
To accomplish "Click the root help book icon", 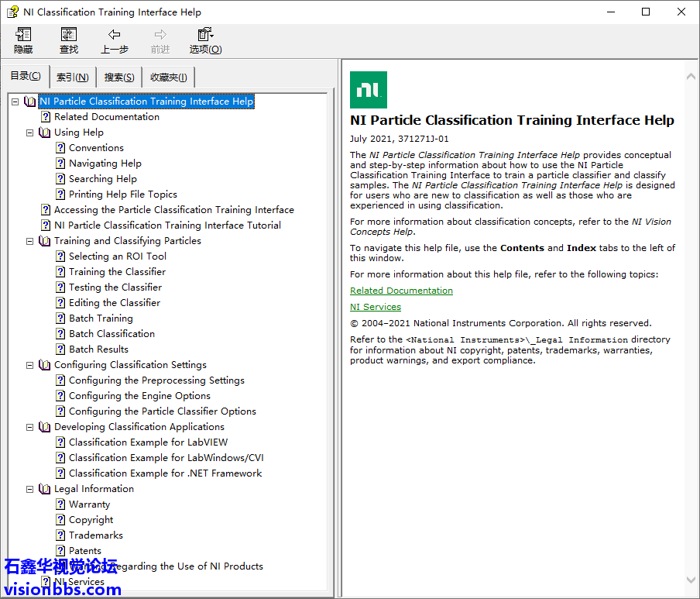I will 30,102.
